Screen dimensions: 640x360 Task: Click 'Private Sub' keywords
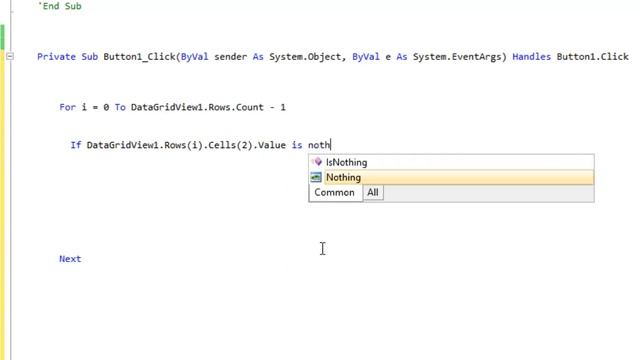(x=67, y=57)
